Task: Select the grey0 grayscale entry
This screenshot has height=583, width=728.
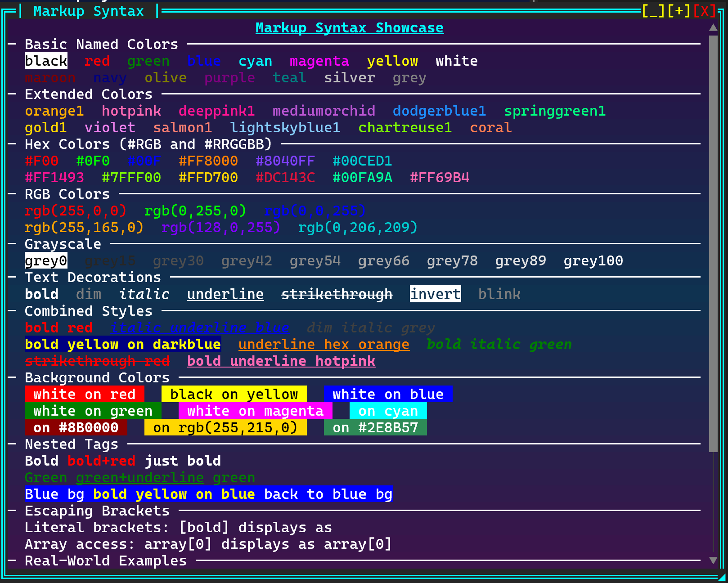Action: point(46,260)
